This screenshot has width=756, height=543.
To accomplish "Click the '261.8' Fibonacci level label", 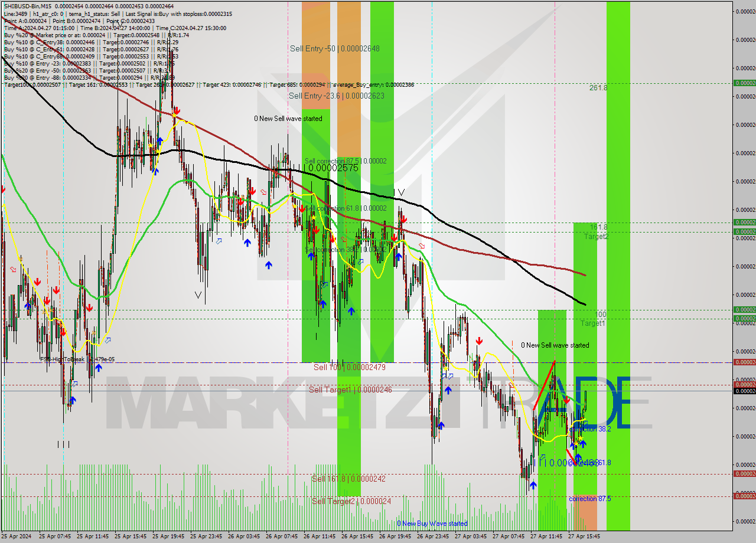I will point(598,87).
